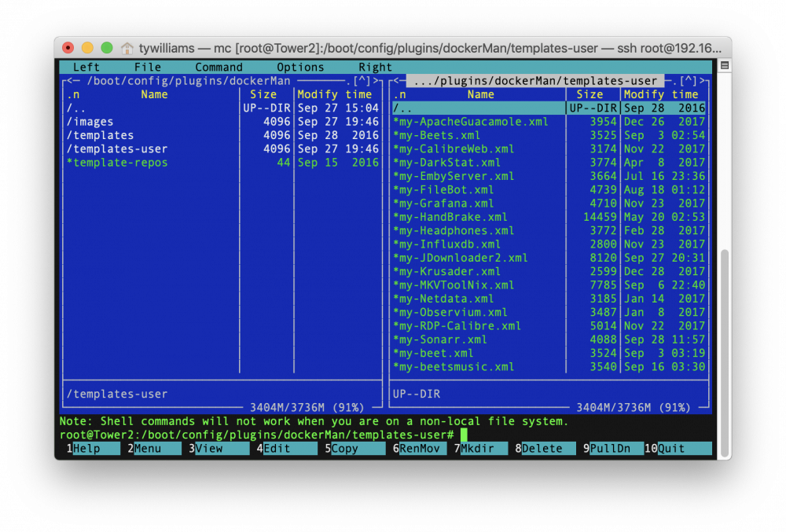Select my-JDownloader2.xml file
The width and height of the screenshot is (786, 532).
click(549, 258)
